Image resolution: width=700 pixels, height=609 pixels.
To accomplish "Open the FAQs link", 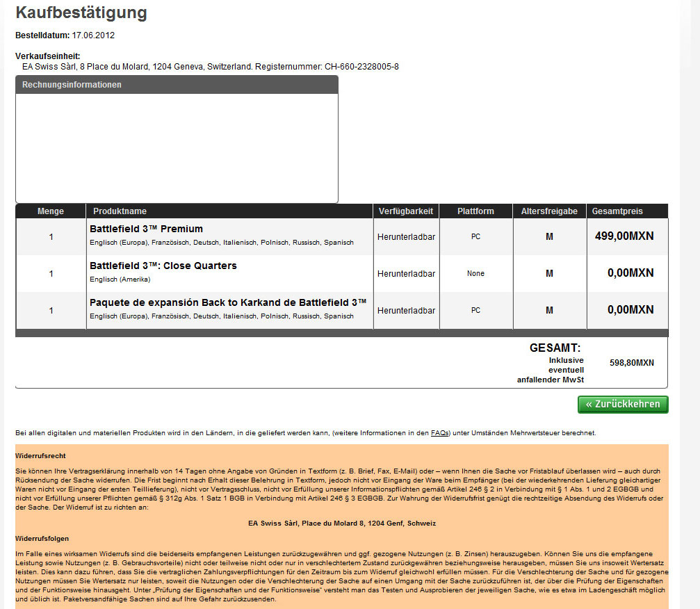I will [439, 432].
